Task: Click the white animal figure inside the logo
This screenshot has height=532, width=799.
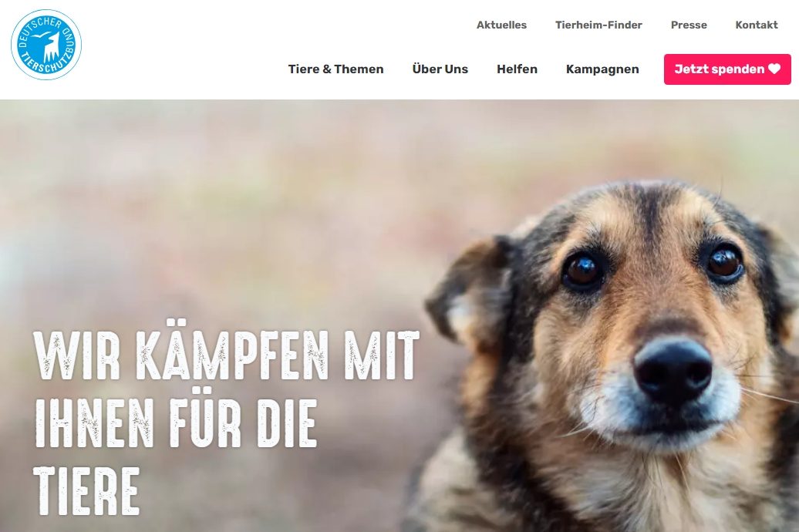Action: [x=49, y=47]
